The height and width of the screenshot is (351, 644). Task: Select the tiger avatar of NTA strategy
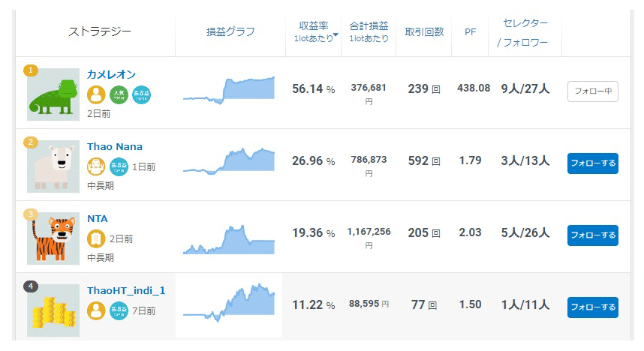(53, 238)
